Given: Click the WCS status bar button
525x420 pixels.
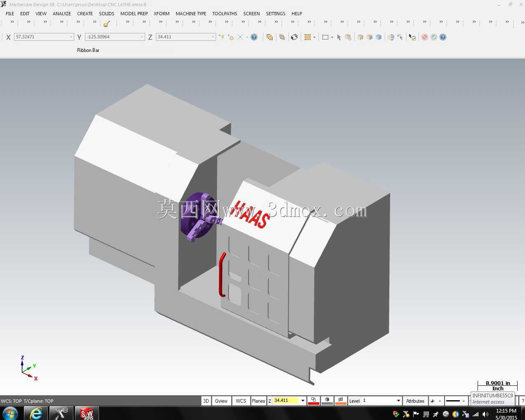Looking at the screenshot, I should (x=241, y=401).
